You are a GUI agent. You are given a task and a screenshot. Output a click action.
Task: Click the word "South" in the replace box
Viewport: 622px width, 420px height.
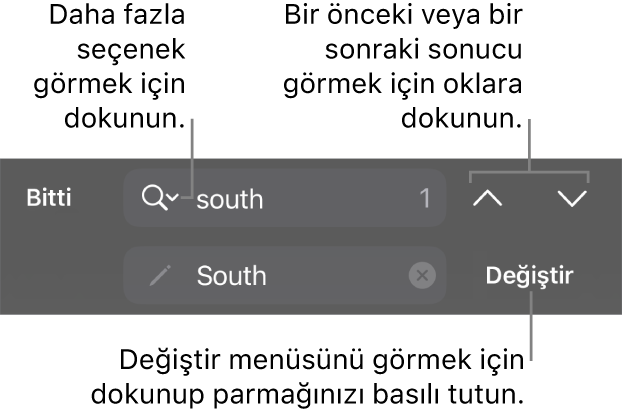coord(231,275)
